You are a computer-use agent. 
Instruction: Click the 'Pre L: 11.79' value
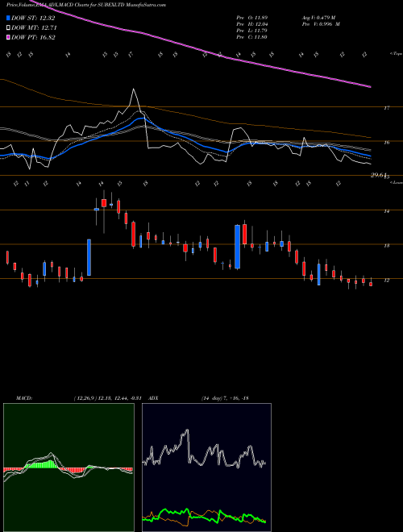[252, 31]
